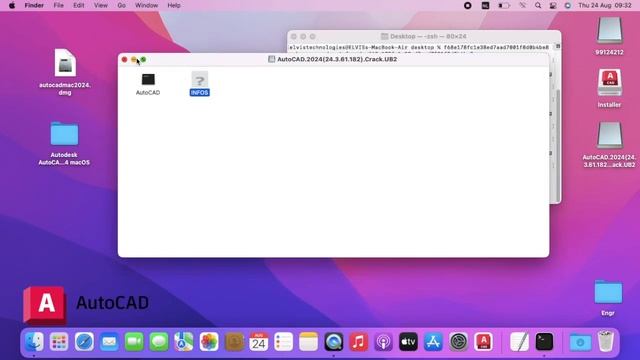Close the AutoCAD.2024 Crack.UB2 Finder window

[x=124, y=60]
